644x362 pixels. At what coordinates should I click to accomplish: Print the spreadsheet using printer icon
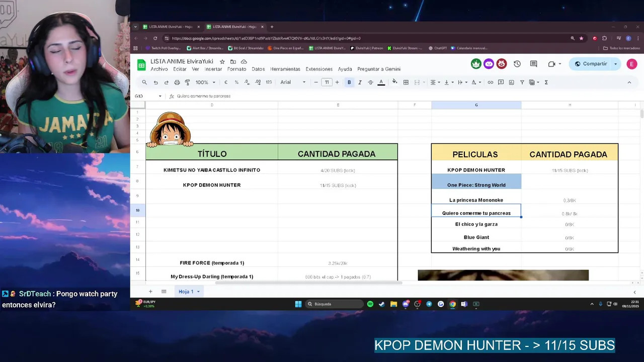tap(177, 82)
